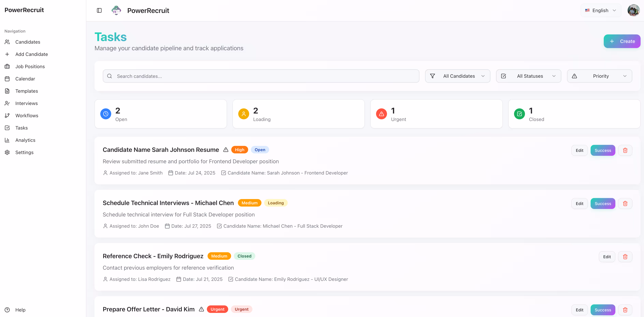Click the PowerRecruit logo icon

[116, 11]
